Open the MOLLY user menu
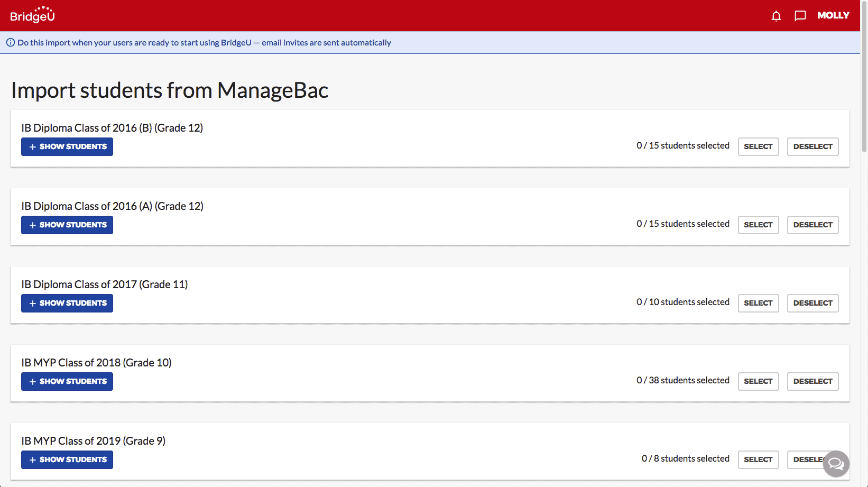Image resolution: width=868 pixels, height=487 pixels. point(833,15)
